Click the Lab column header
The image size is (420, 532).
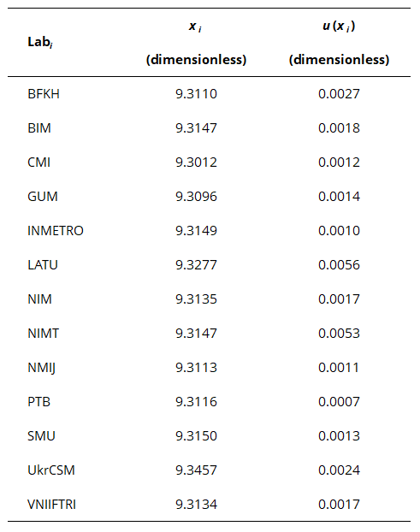[40, 43]
